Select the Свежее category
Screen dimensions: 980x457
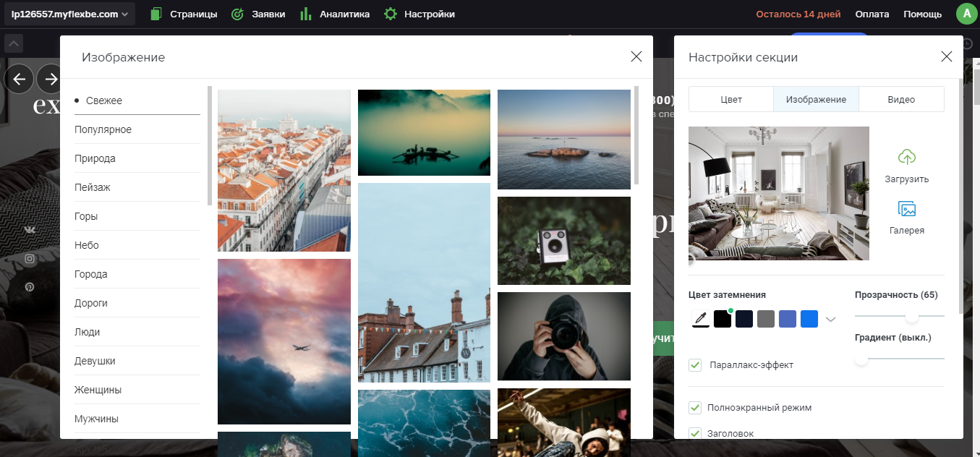coord(137,101)
